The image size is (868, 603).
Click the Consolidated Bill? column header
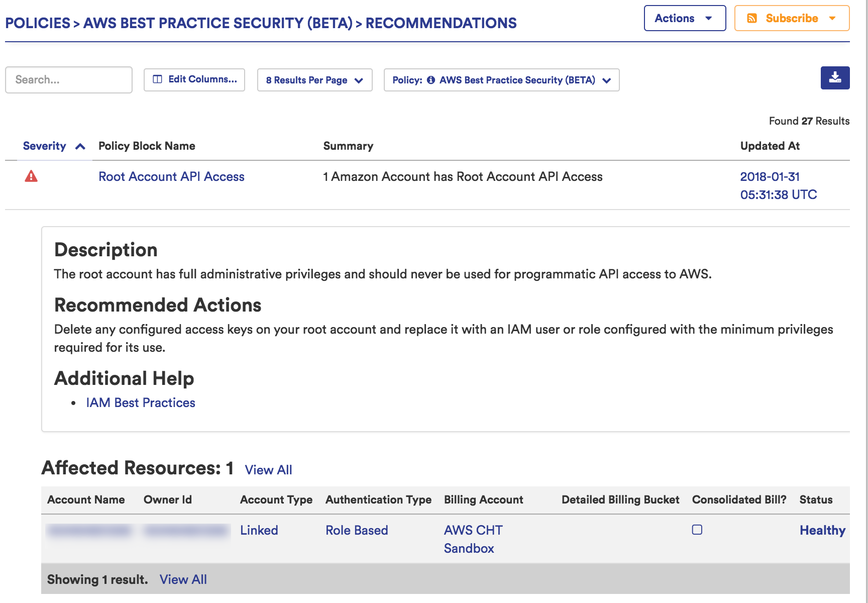coord(739,499)
